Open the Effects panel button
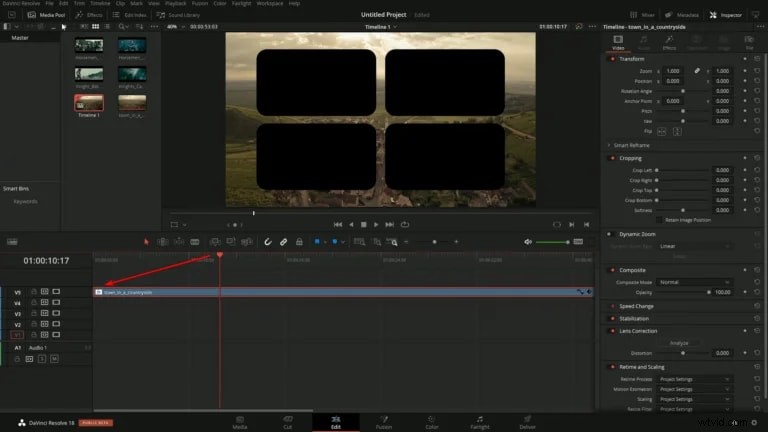 pyautogui.click(x=89, y=15)
